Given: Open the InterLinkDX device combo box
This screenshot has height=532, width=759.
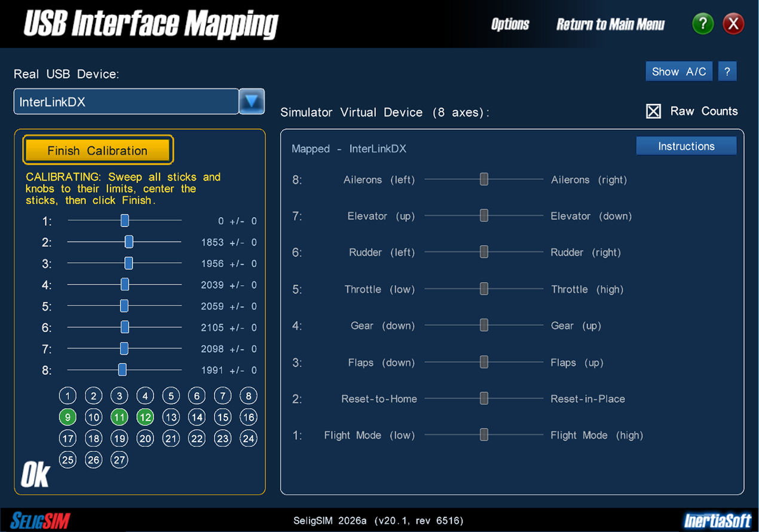Looking at the screenshot, I should pyautogui.click(x=126, y=102).
